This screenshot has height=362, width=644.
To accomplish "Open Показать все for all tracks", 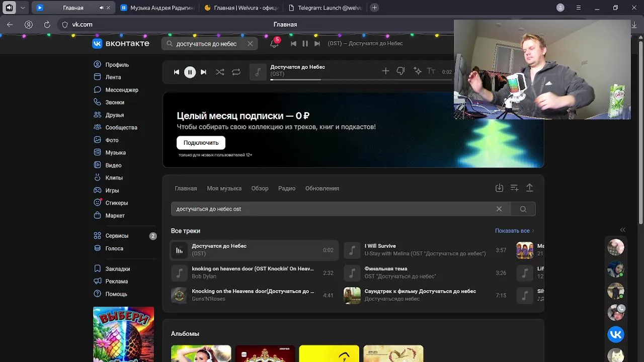I will [x=514, y=231].
